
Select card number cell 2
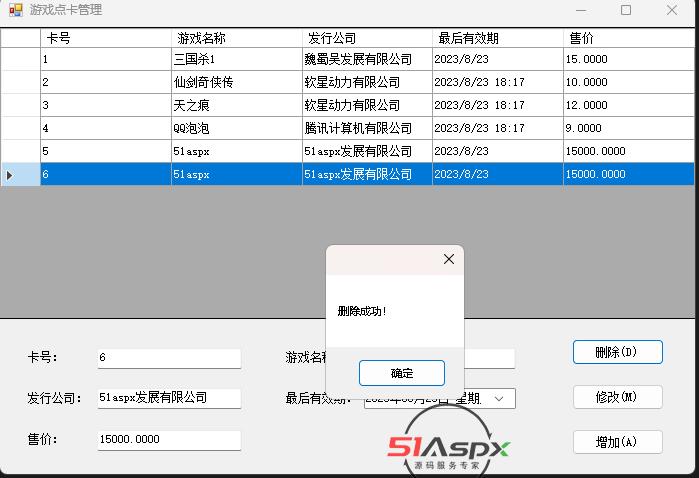click(x=106, y=82)
